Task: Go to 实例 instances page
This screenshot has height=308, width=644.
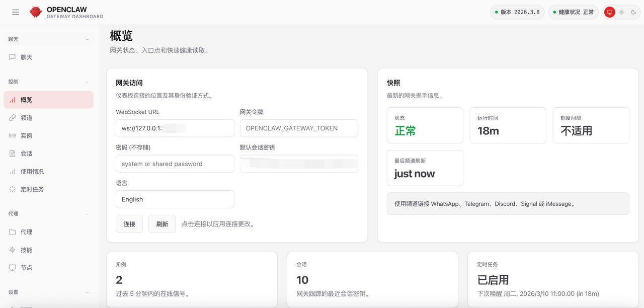Action: pos(26,136)
